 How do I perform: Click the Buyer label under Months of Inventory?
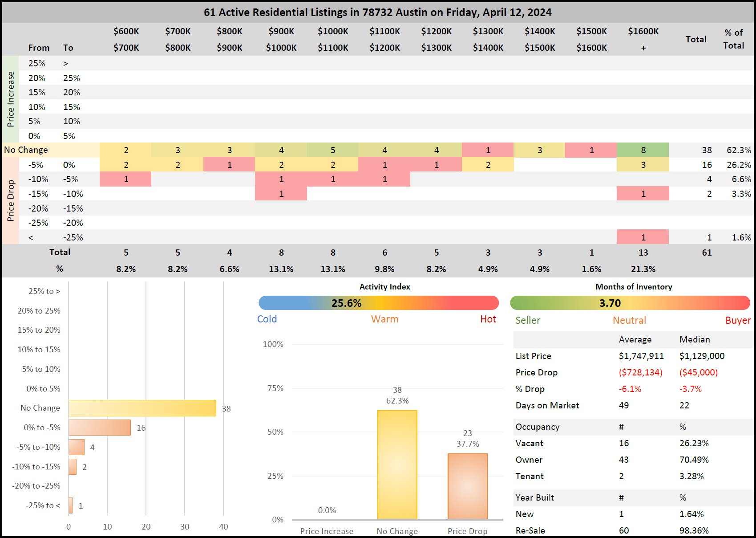tap(738, 320)
